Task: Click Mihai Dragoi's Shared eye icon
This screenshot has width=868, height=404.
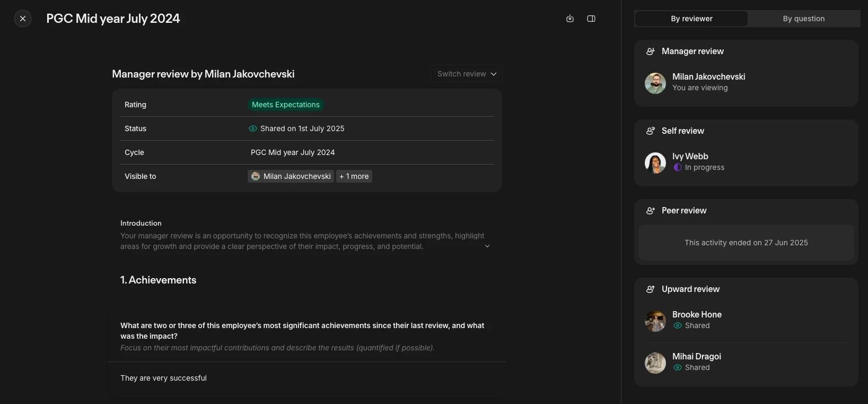Action: pos(678,367)
